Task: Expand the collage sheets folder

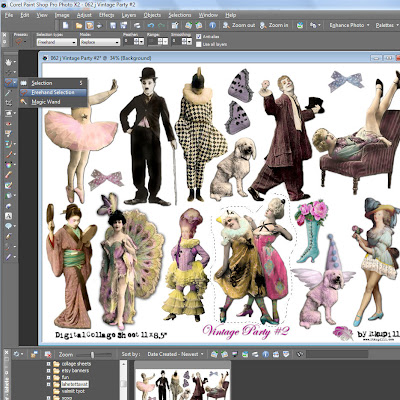Action: (48, 364)
